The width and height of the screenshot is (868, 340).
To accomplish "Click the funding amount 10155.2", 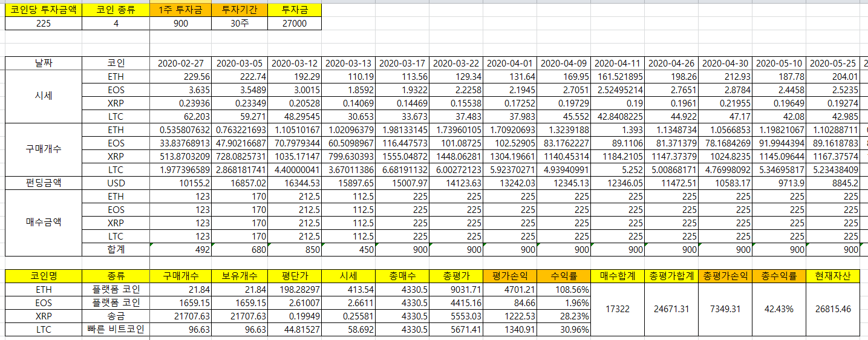I will tap(180, 183).
